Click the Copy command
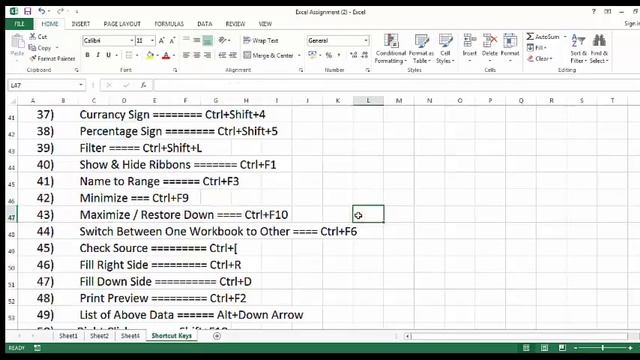This screenshot has height=360, width=640. click(x=40, y=48)
